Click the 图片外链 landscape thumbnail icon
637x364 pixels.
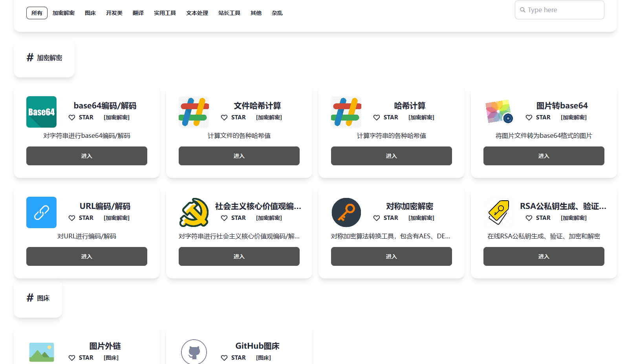41,352
